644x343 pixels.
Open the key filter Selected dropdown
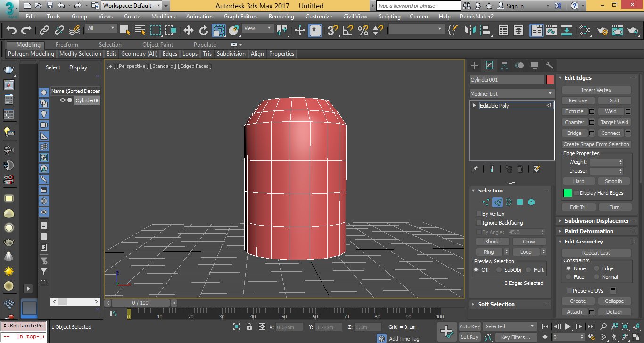click(x=510, y=326)
